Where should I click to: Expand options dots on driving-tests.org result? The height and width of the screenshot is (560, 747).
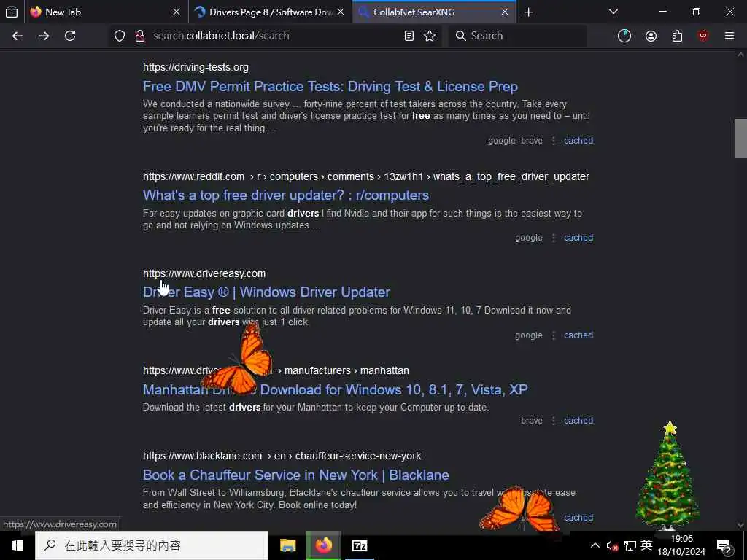click(x=554, y=141)
